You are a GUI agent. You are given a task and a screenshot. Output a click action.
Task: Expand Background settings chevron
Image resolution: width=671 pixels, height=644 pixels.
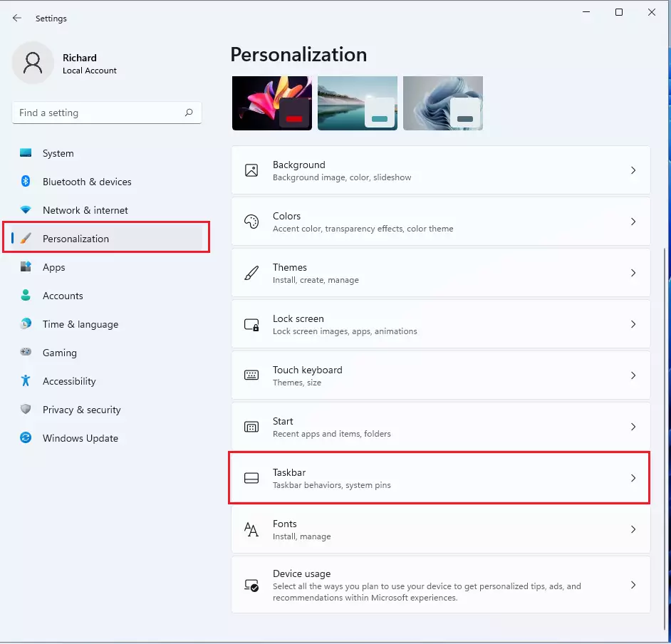point(633,170)
